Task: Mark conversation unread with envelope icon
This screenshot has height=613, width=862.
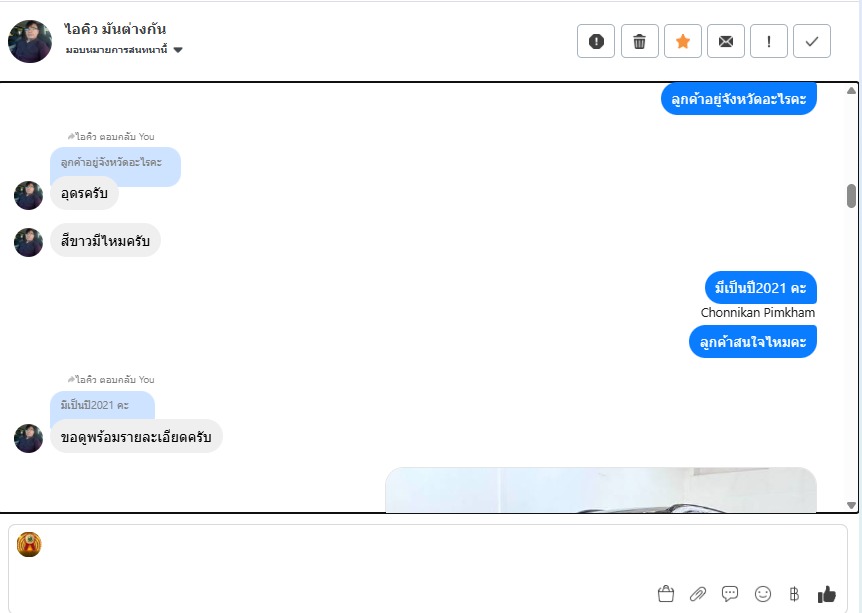Action: [x=726, y=41]
